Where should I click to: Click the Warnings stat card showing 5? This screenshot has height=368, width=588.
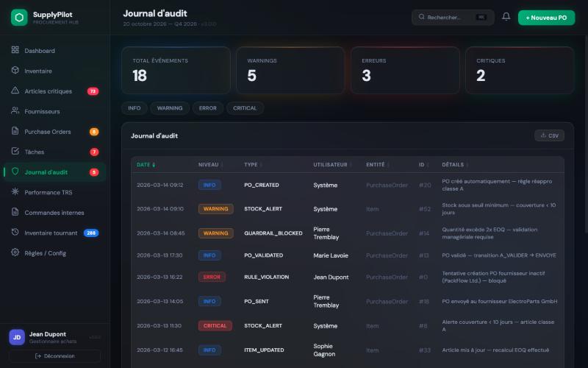coord(290,70)
